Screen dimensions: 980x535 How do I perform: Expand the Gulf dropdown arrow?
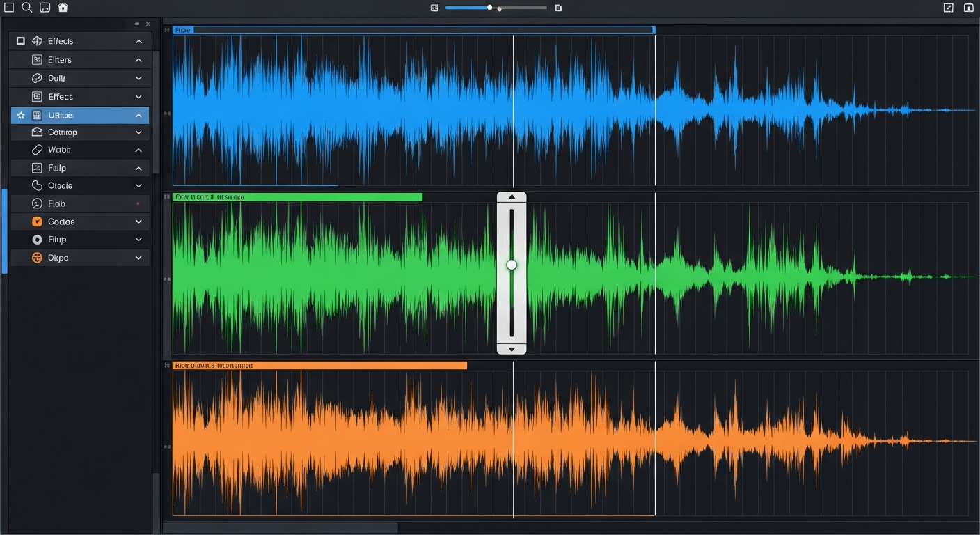[139, 77]
